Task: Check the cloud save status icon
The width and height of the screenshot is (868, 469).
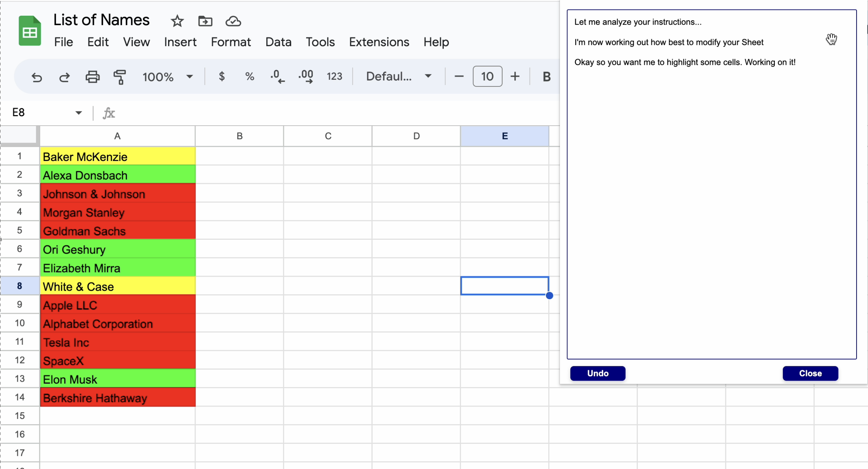Action: pos(233,21)
